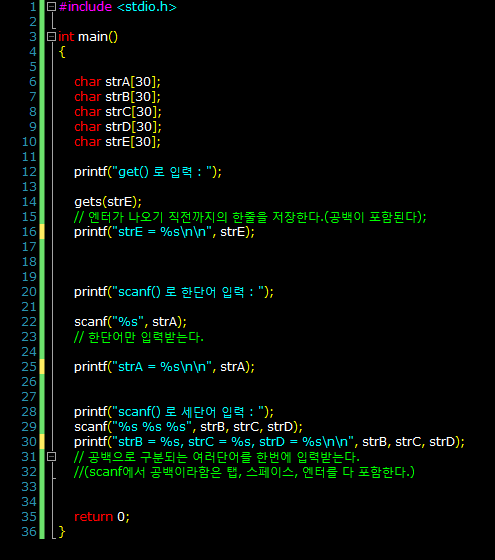The width and height of the screenshot is (495, 560).
Task: Click the printf strE output line
Action: click(x=164, y=232)
